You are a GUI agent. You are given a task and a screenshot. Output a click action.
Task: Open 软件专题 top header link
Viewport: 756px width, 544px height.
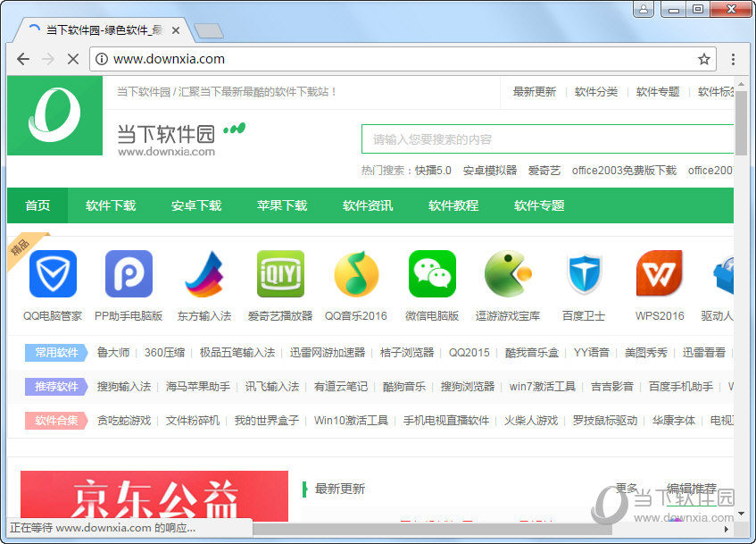[x=658, y=92]
